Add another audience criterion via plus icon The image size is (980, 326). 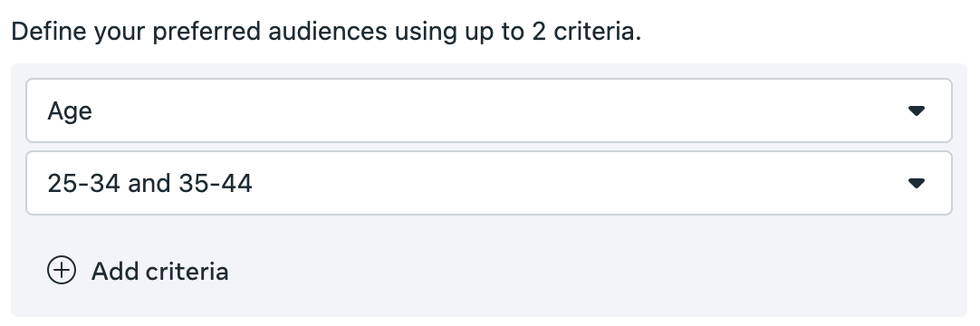click(x=62, y=270)
